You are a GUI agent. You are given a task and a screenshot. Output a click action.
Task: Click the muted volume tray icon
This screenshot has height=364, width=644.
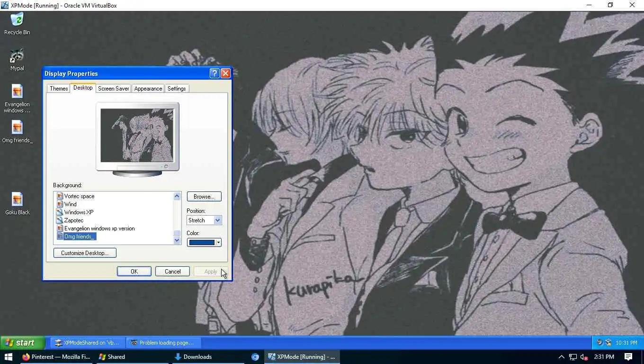[x=584, y=357]
